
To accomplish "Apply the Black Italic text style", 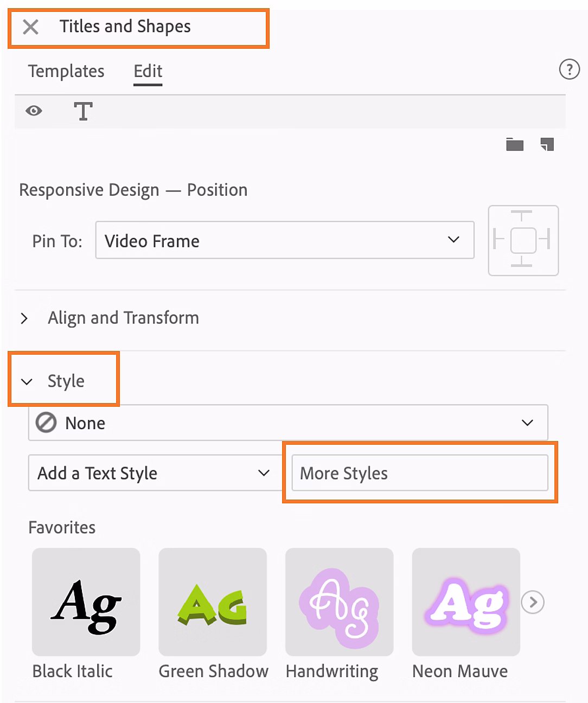I will pos(86,602).
